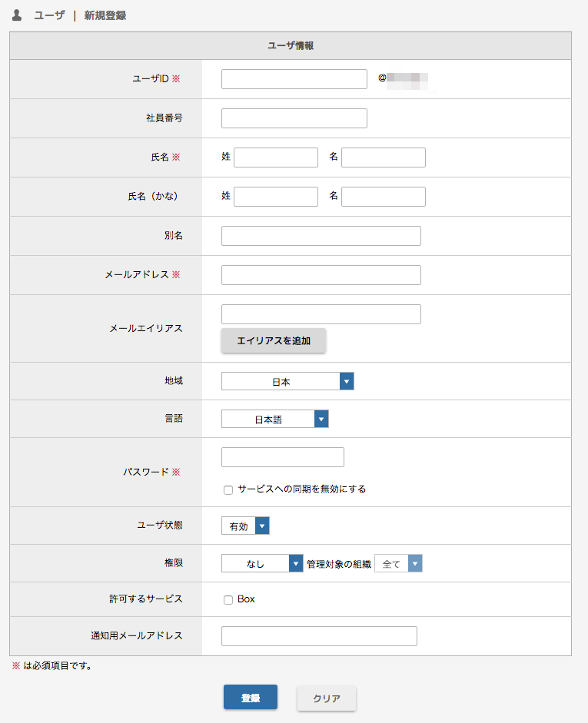Click the 社員番号 label text
Image resolution: width=588 pixels, height=723 pixels.
164,118
